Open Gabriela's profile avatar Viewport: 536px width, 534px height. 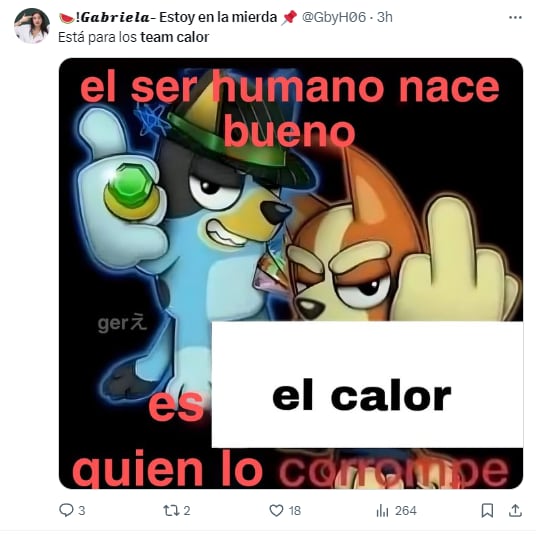pyautogui.click(x=32, y=26)
